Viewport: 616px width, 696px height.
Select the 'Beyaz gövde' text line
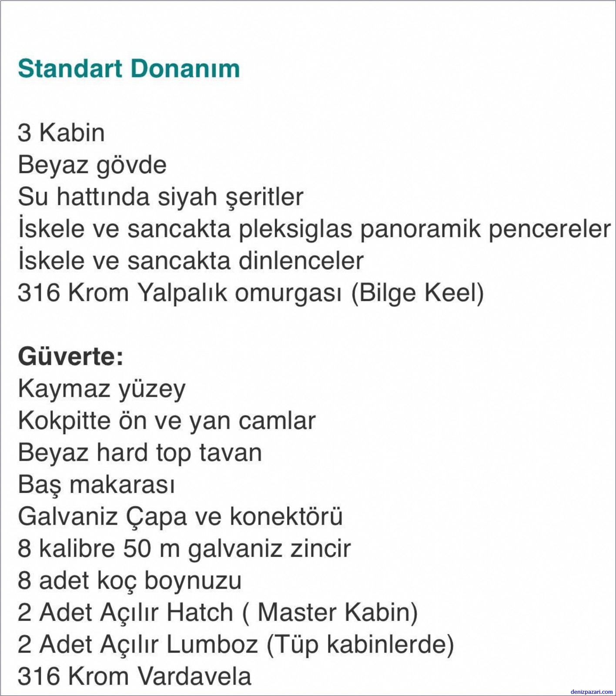tap(92, 165)
